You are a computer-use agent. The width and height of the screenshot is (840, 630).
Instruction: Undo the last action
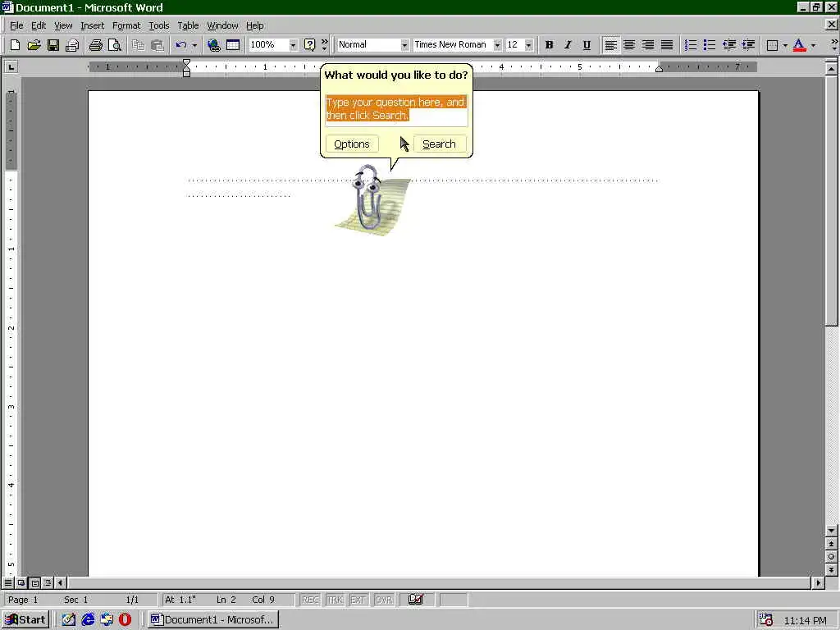181,45
